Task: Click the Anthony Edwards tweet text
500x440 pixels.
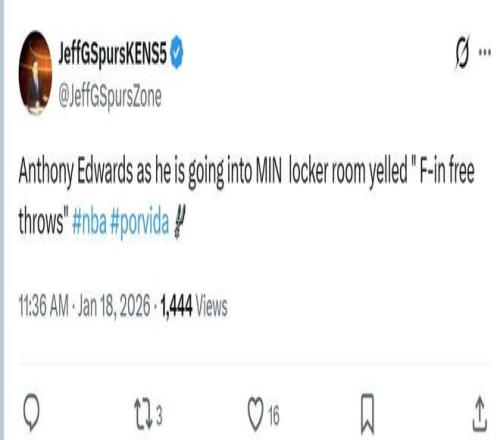Action: point(247,197)
